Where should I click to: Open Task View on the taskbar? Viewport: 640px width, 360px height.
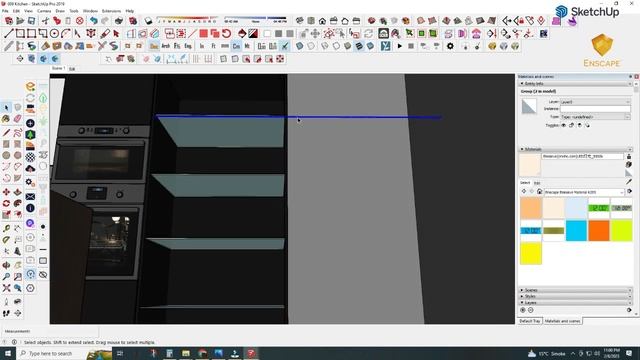click(120, 353)
